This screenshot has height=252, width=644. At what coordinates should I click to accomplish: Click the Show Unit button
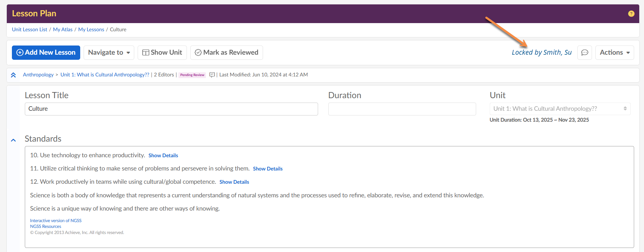pyautogui.click(x=162, y=53)
